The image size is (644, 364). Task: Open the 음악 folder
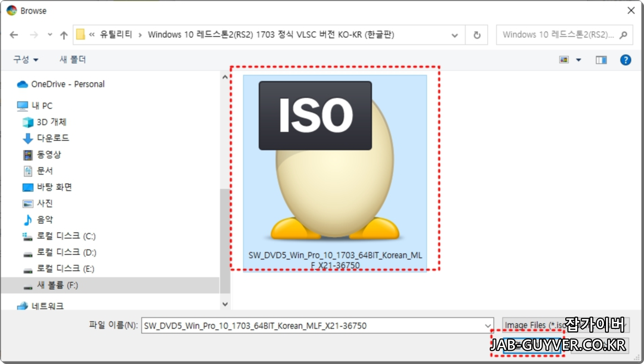click(x=38, y=220)
